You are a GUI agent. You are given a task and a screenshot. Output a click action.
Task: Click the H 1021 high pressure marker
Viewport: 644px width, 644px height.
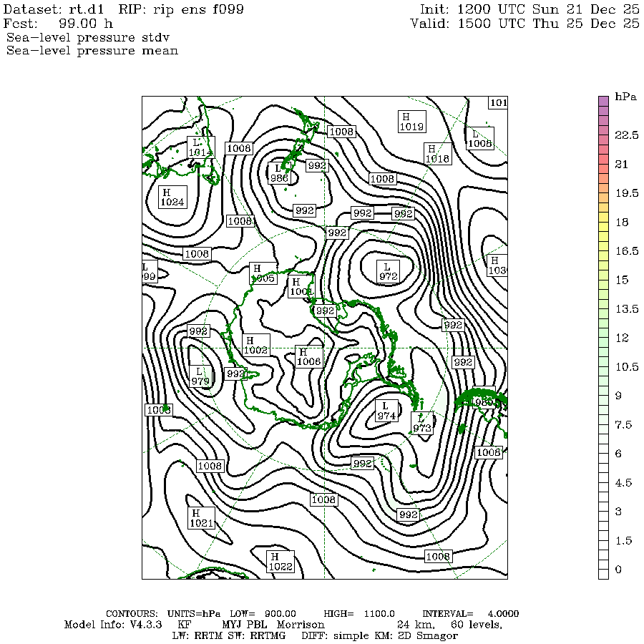click(x=201, y=519)
